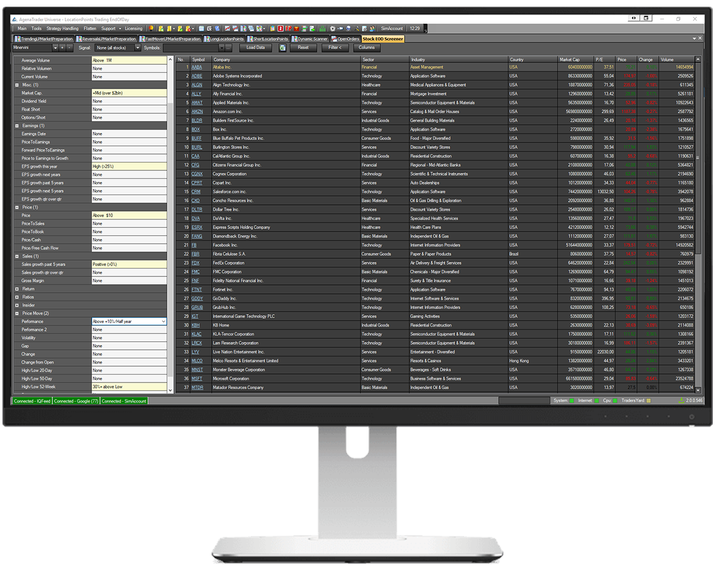The height and width of the screenshot is (571, 728).
Task: Select the Adobe Systems Incorporated company cell
Action: 286,76
